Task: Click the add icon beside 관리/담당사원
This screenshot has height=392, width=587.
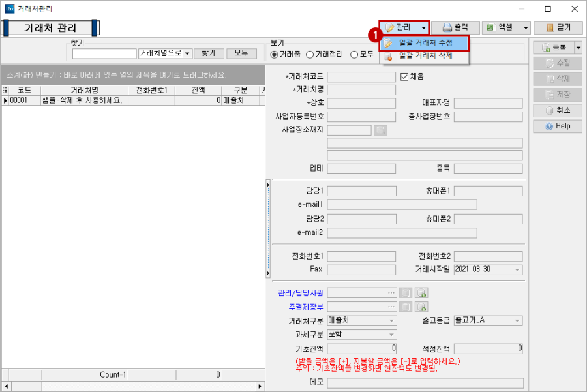Action: [x=421, y=293]
